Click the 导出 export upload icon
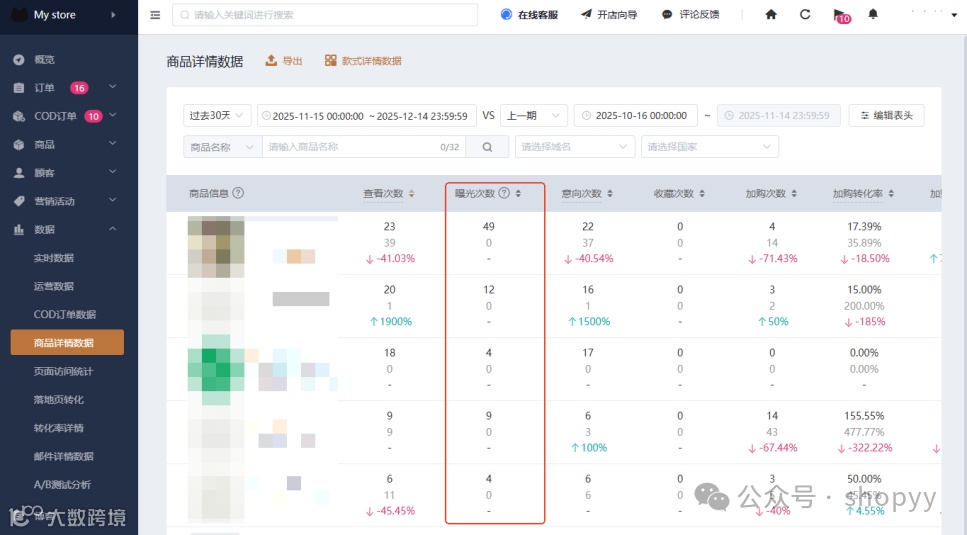 pyautogui.click(x=271, y=60)
